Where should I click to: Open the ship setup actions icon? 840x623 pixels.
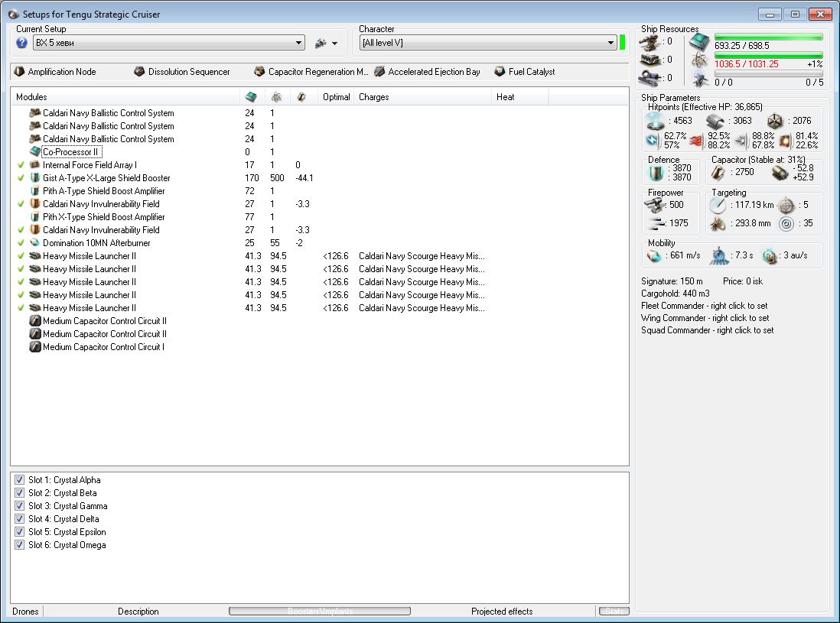coord(321,44)
